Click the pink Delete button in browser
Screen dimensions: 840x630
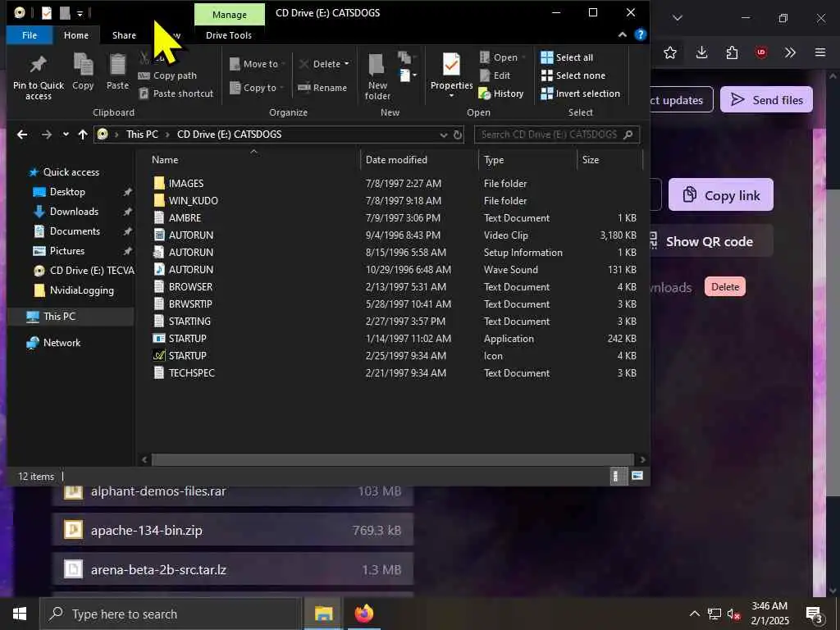[725, 287]
